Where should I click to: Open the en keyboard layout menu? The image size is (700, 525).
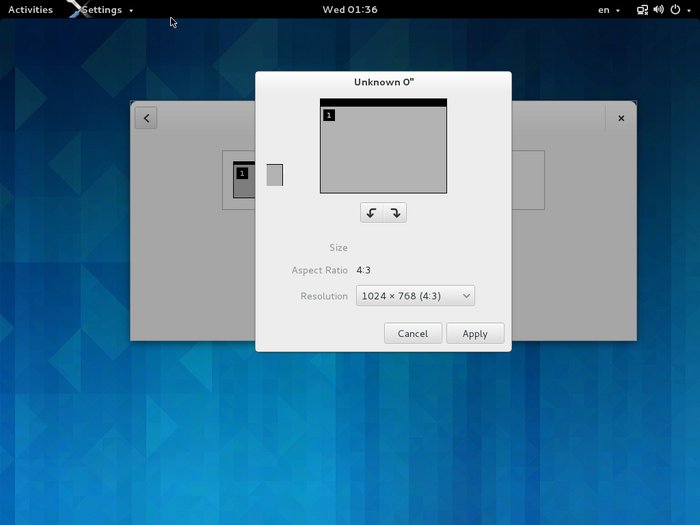click(x=608, y=10)
